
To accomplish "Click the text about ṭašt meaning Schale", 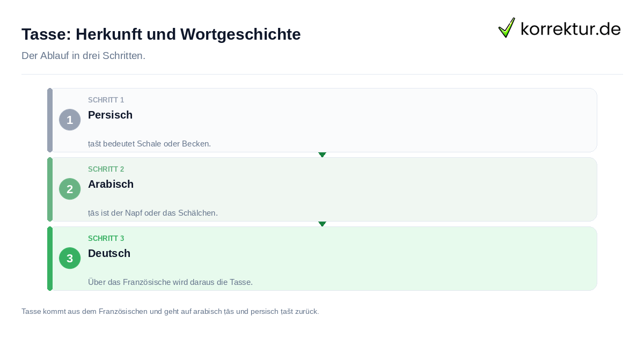I will pos(149,144).
